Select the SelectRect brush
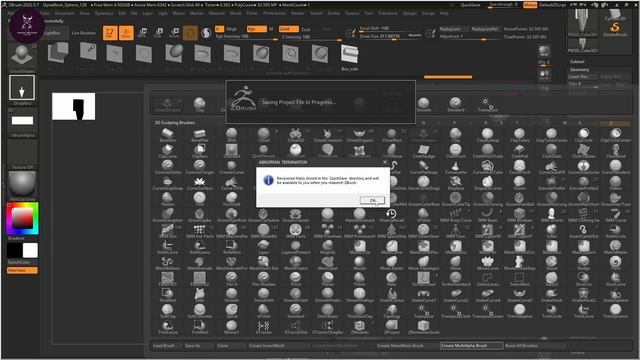Image resolution: width=640 pixels, height=360 pixels. 519,279
